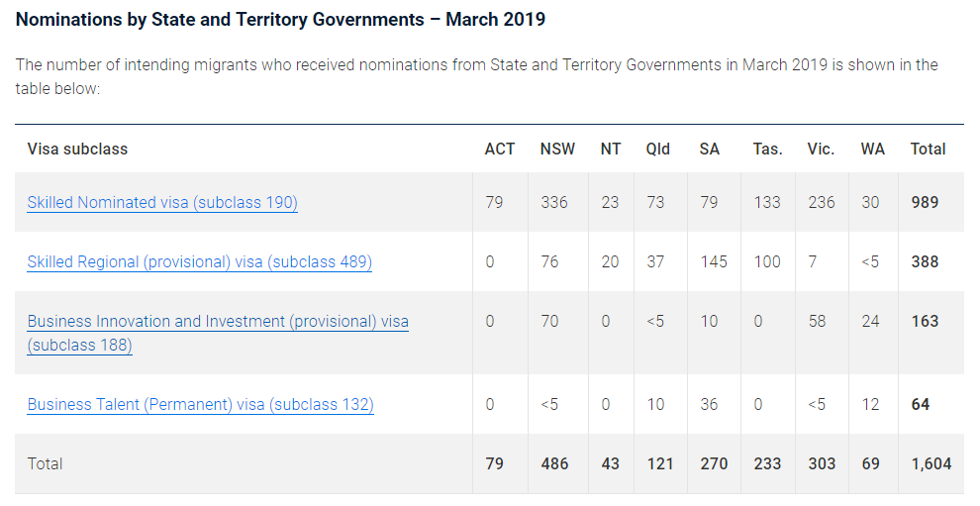This screenshot has height=506, width=980.
Task: Click the grand total 1,604 cell
Action: click(x=931, y=463)
